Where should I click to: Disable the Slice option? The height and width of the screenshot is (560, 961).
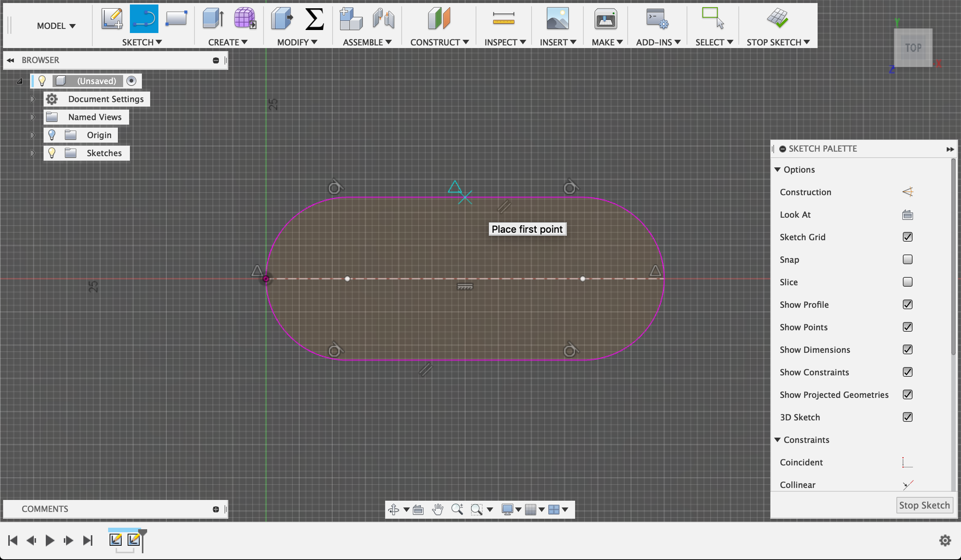tap(908, 282)
